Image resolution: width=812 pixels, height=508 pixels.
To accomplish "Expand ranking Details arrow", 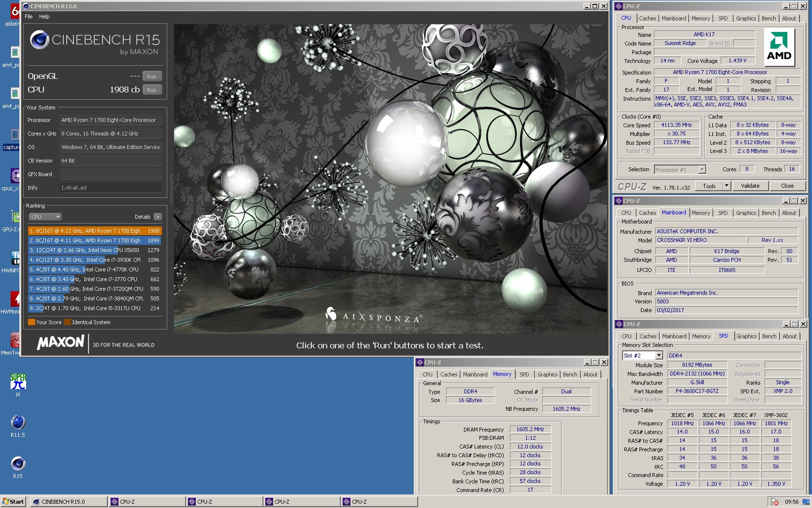I will pos(158,217).
